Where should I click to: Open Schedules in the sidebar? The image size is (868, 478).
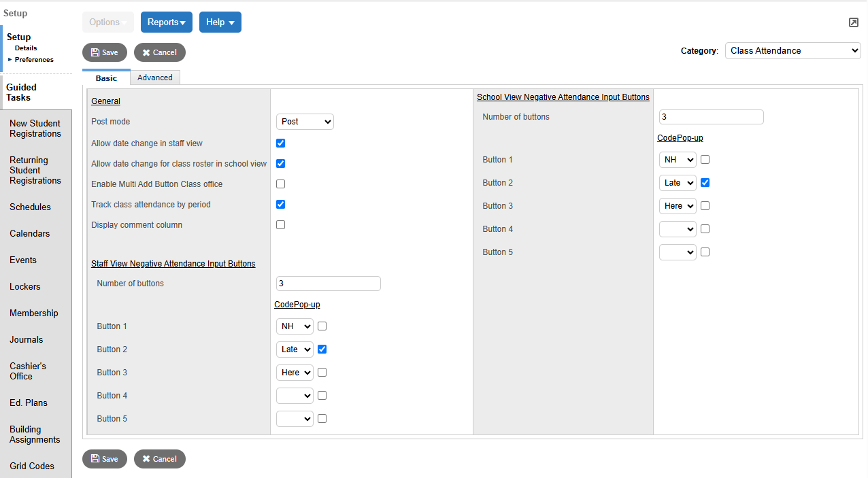[29, 207]
